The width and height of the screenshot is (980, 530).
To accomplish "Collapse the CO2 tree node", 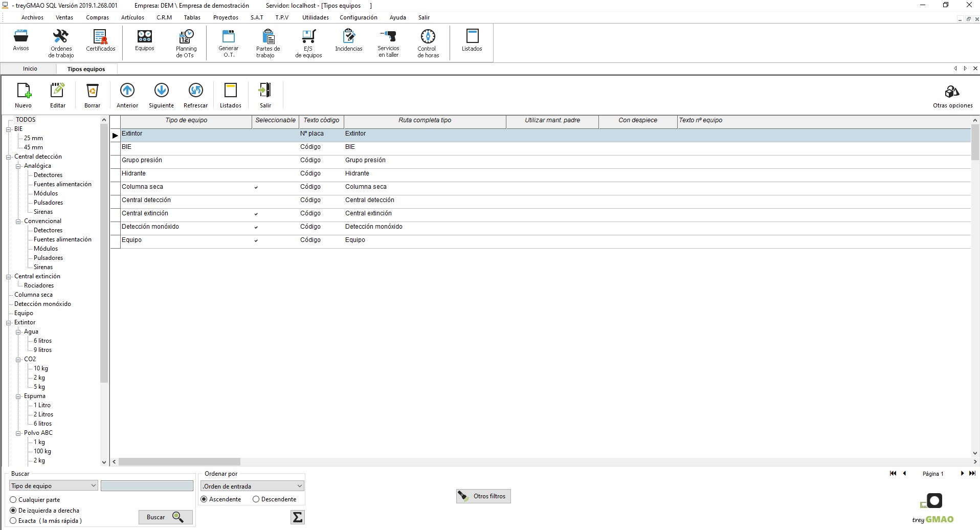I will coord(18,360).
